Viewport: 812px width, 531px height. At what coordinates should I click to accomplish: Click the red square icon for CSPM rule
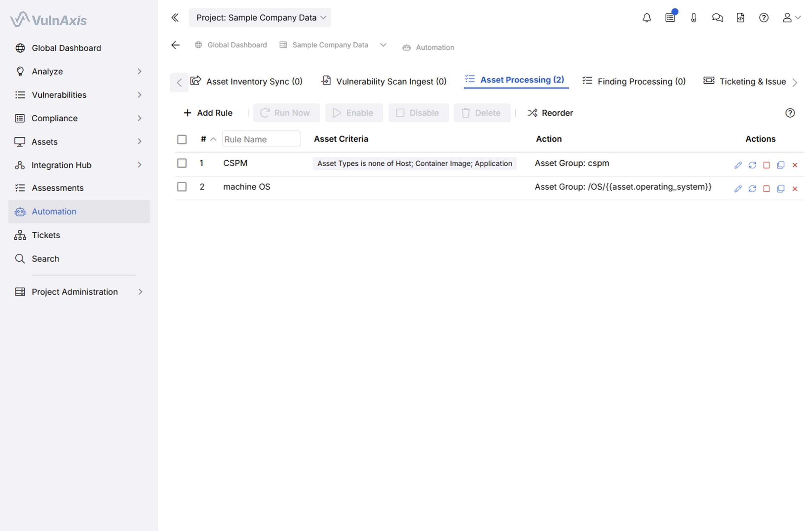[766, 165]
